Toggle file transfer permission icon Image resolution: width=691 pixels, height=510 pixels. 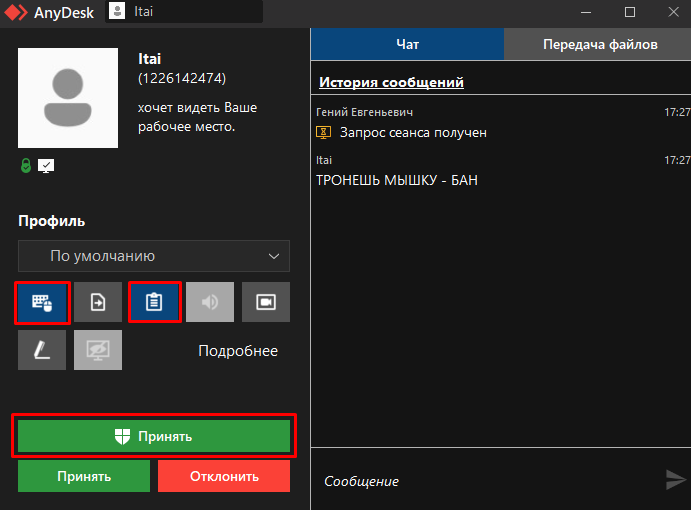[98, 303]
